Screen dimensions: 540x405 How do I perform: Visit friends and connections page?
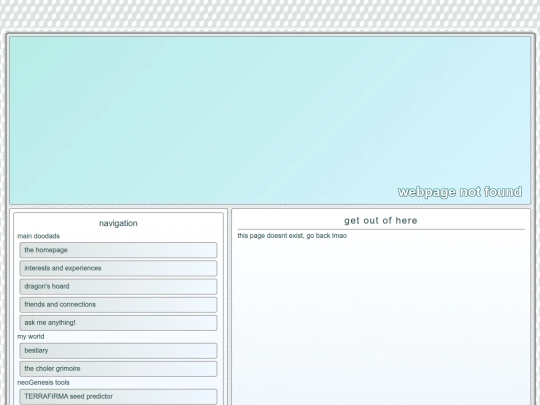[118, 305]
